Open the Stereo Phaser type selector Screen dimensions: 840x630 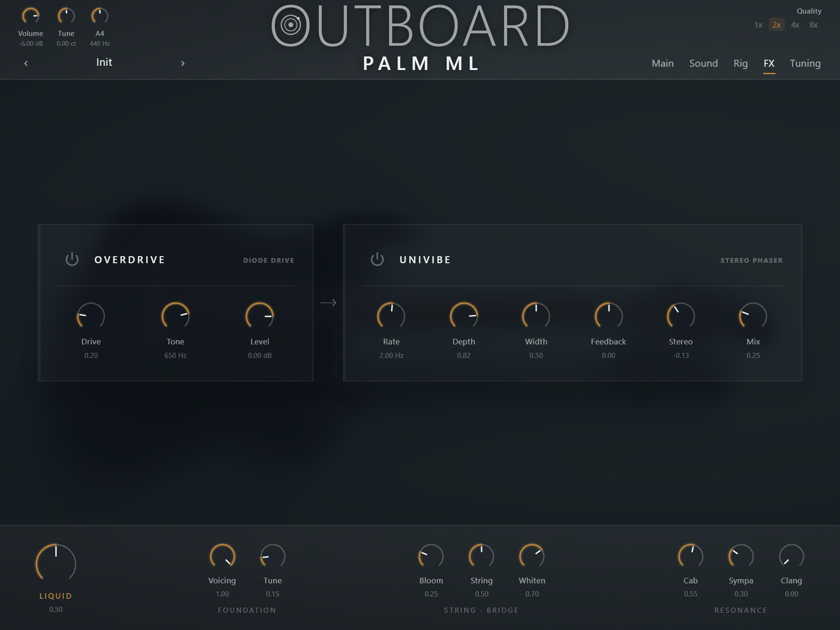pos(752,260)
